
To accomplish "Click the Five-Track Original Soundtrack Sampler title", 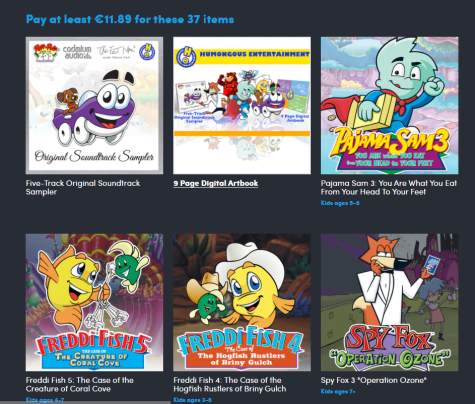I will (x=83, y=187).
